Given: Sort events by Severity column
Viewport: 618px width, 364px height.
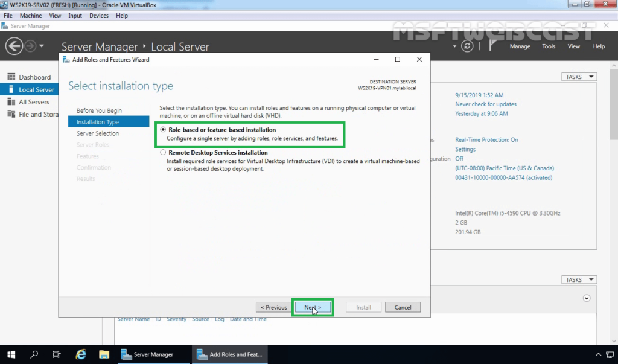Looking at the screenshot, I should [x=176, y=319].
